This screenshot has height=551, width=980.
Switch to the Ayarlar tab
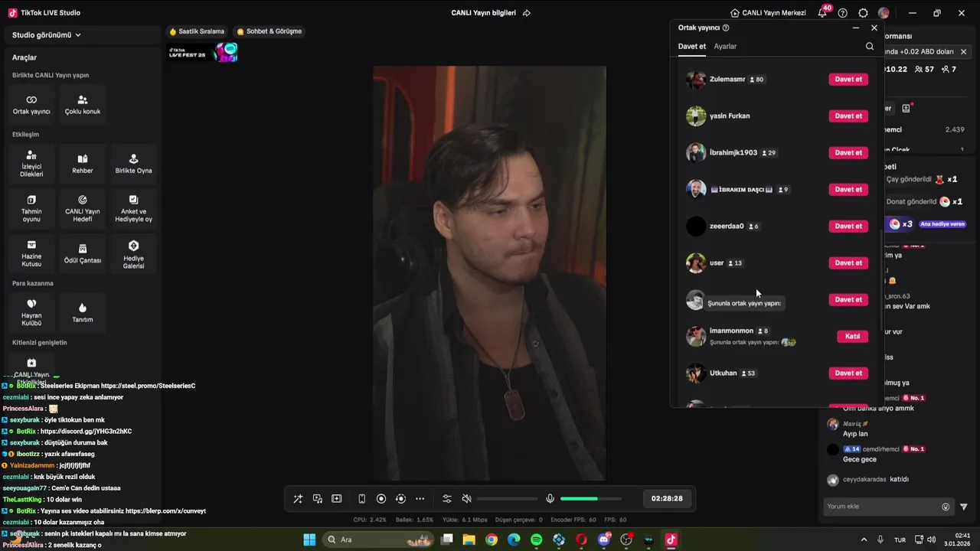(x=725, y=47)
